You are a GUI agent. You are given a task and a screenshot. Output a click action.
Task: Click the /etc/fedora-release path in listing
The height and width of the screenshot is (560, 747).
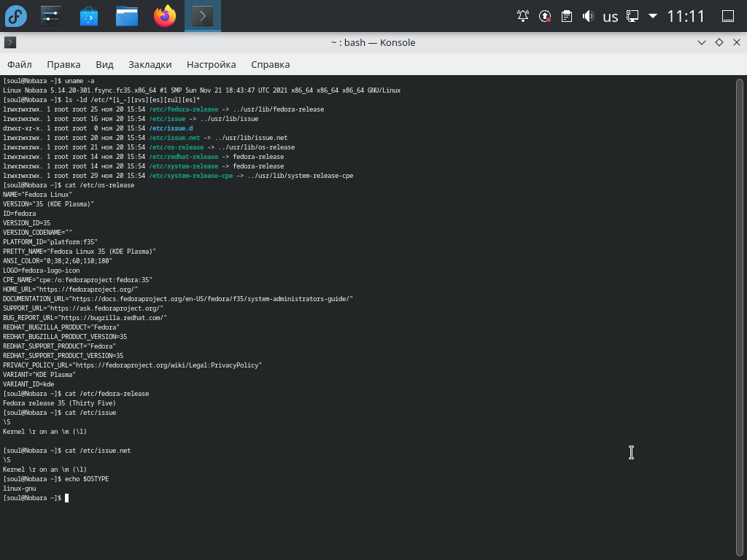coord(183,109)
